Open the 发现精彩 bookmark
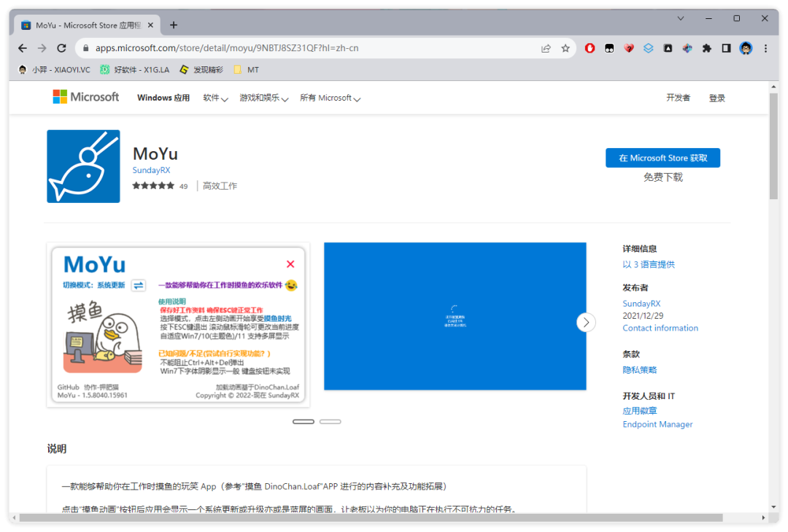 click(201, 70)
